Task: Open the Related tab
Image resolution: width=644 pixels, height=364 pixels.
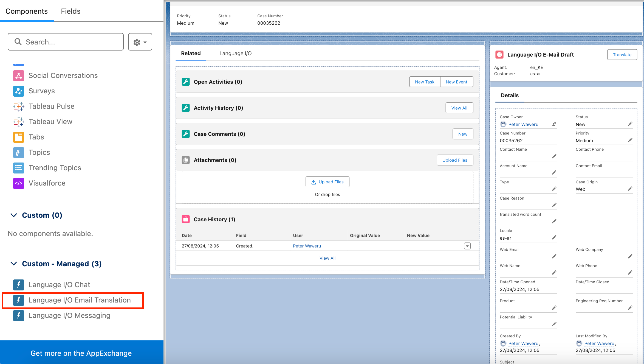Action: tap(191, 53)
